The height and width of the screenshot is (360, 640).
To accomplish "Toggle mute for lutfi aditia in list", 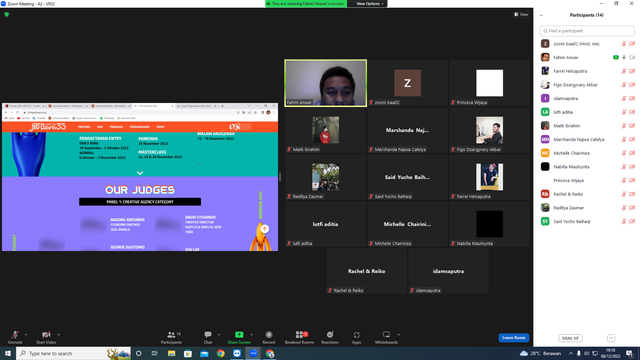I will (624, 112).
